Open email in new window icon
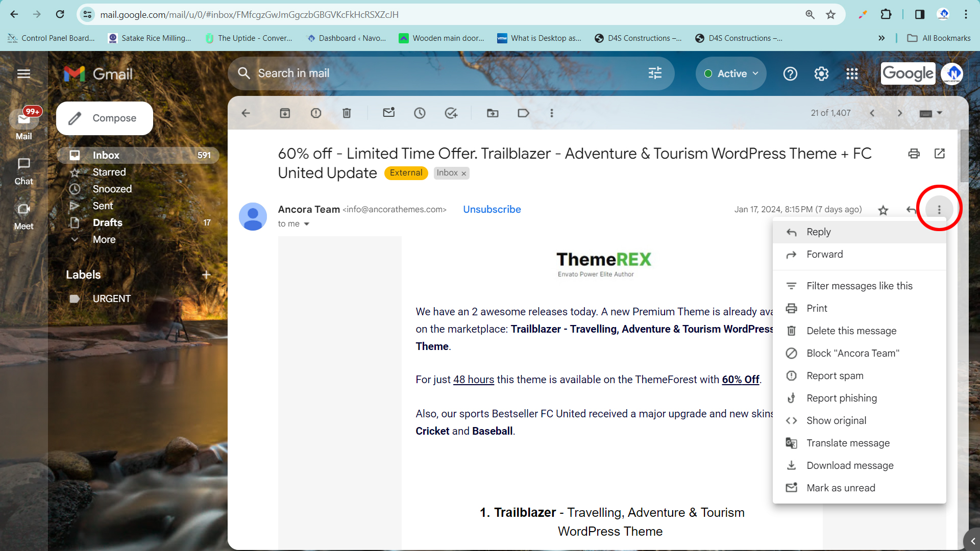This screenshot has width=980, height=551. 939,154
